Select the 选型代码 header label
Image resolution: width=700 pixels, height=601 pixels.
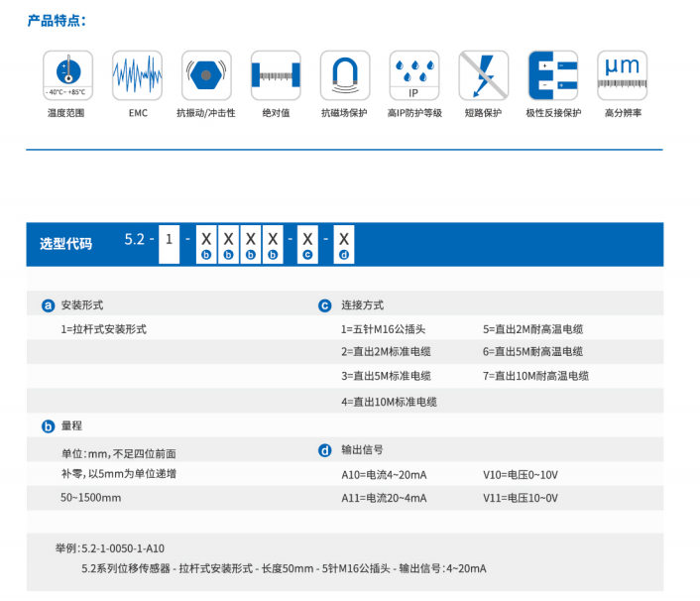pyautogui.click(x=65, y=243)
